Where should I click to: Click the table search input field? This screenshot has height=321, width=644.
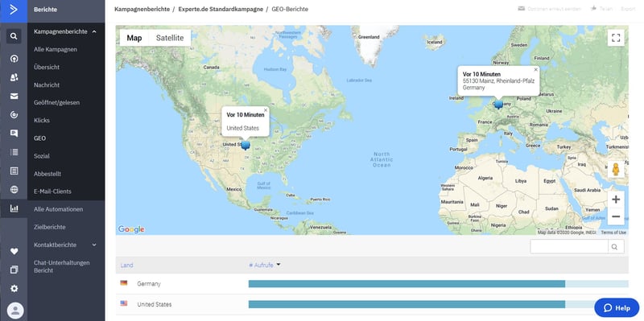coord(569,247)
